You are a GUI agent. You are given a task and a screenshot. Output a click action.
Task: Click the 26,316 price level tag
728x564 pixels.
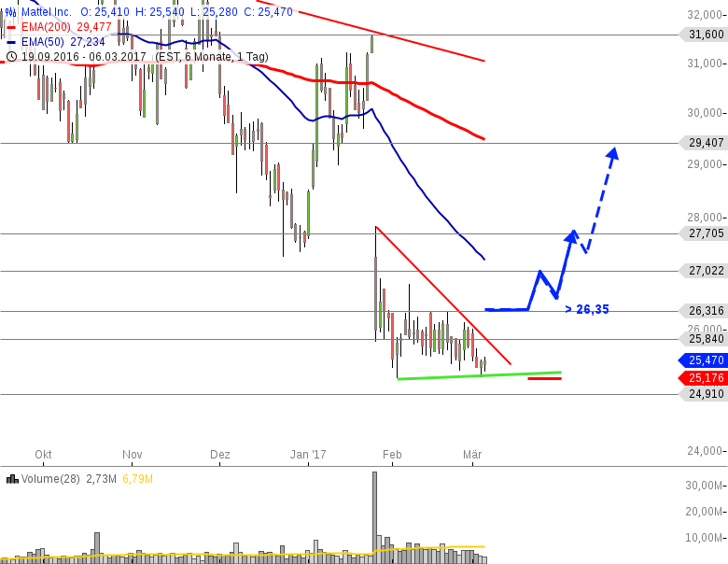coord(703,311)
